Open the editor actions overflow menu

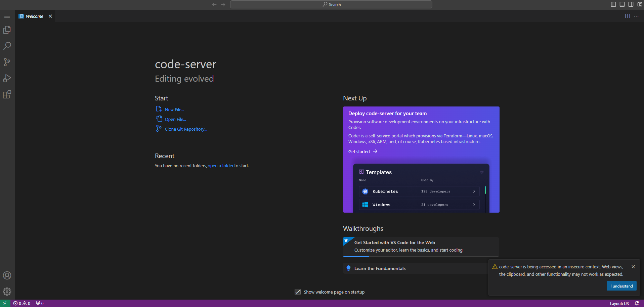point(637,16)
